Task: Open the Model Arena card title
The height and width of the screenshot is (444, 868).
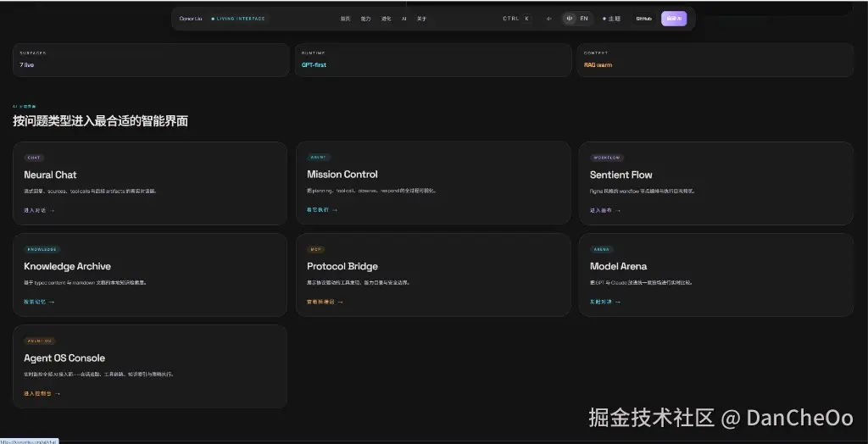Action: (x=618, y=266)
